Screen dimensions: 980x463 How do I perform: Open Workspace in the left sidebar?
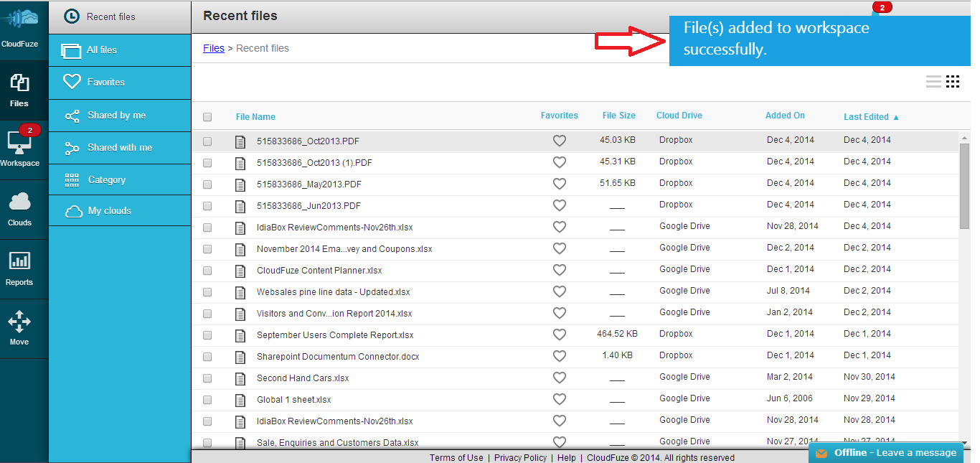(20, 149)
